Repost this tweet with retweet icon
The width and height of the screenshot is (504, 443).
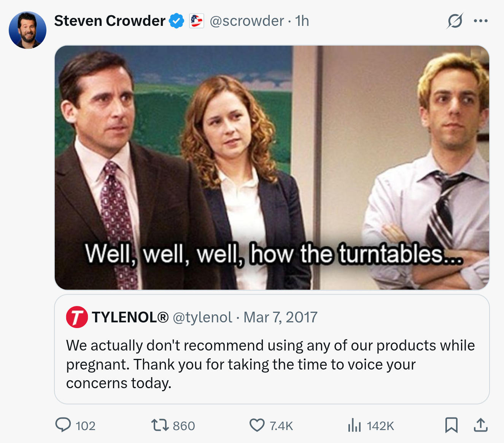pyautogui.click(x=160, y=425)
